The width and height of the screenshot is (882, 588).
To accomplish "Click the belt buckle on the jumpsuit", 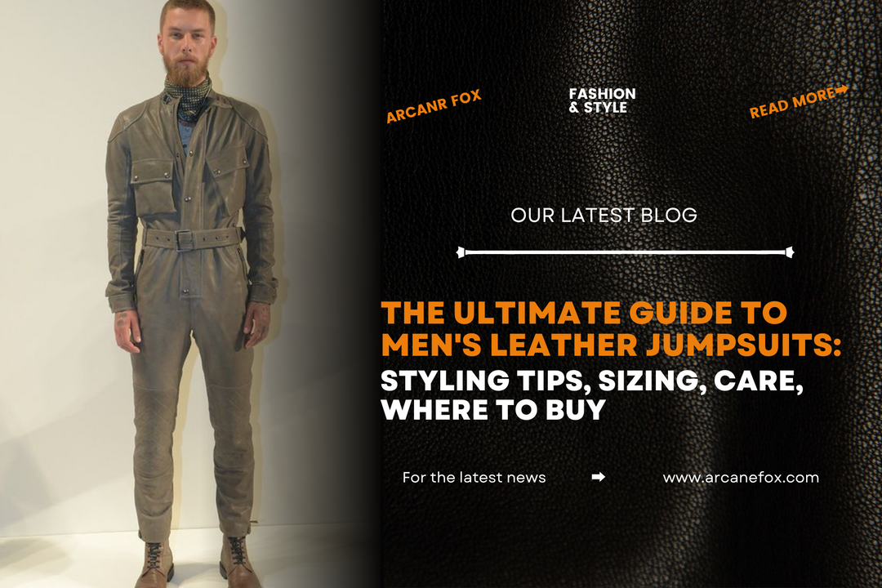I will click(x=184, y=240).
